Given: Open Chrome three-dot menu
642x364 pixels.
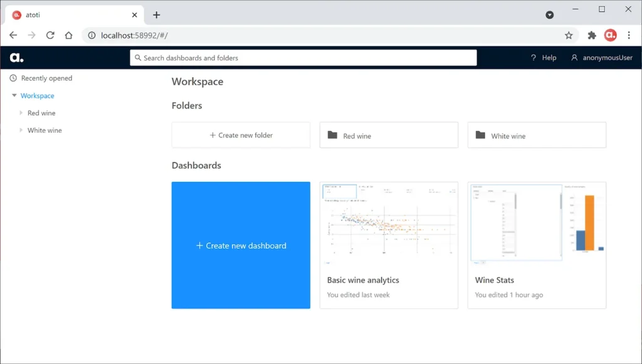Looking at the screenshot, I should point(629,35).
